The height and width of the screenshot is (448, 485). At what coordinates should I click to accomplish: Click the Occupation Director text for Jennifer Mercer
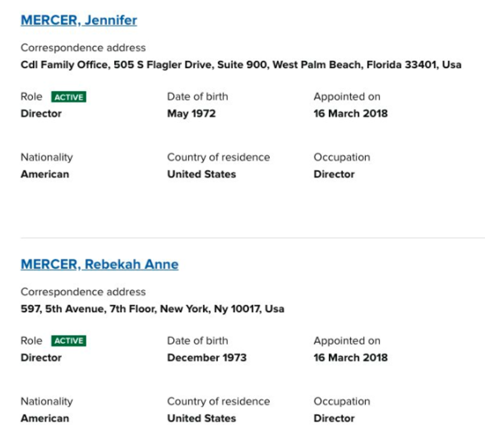pos(334,174)
